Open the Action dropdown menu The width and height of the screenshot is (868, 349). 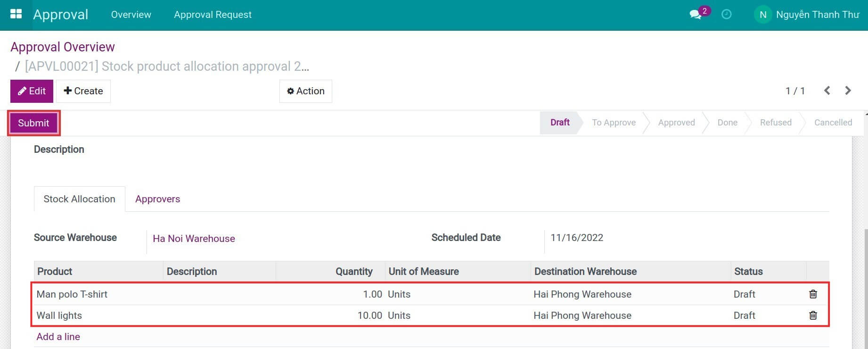coord(305,91)
